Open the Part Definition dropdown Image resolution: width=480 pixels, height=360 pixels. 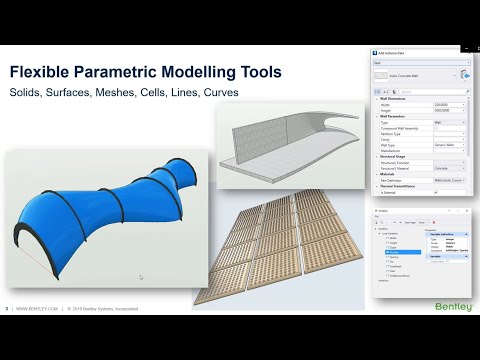click(x=463, y=180)
